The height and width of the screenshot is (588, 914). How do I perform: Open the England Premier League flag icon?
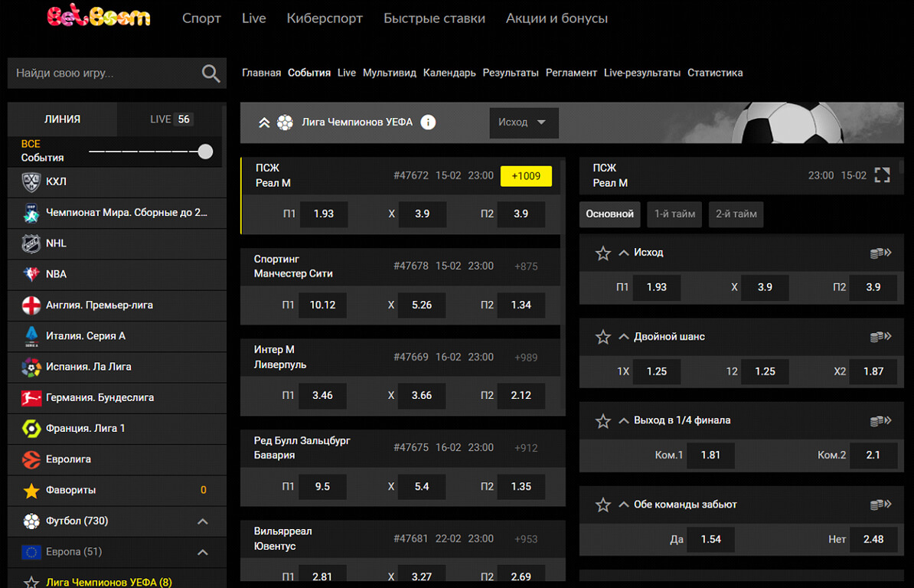[x=31, y=305]
